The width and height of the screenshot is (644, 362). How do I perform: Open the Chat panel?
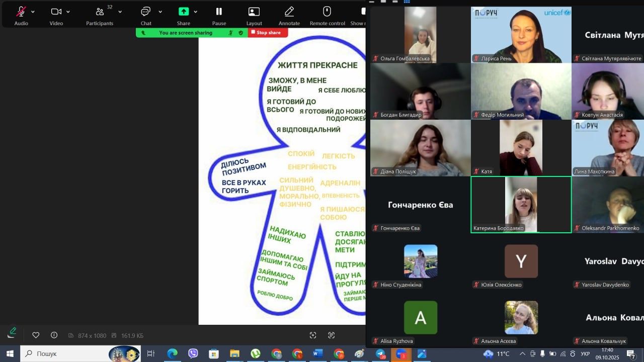click(146, 12)
